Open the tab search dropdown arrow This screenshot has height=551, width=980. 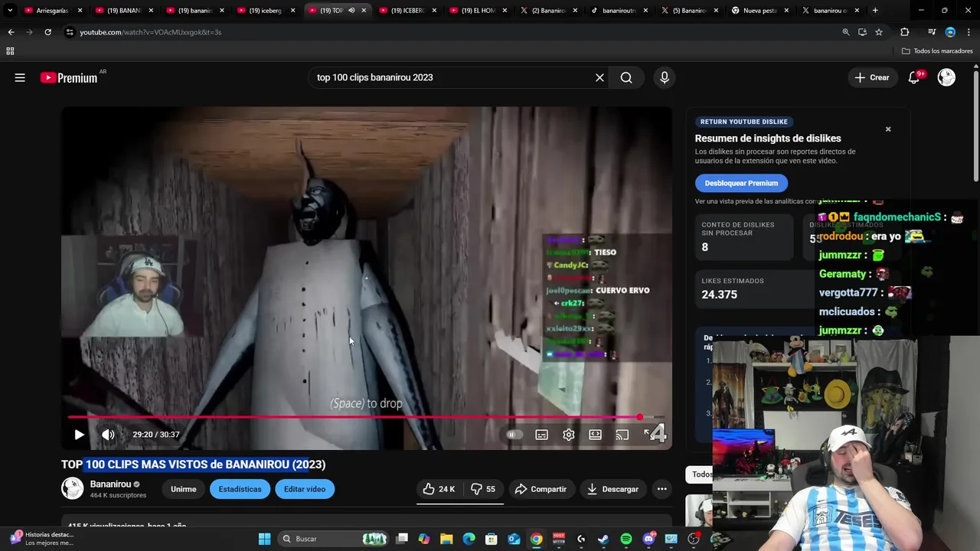pos(10,11)
